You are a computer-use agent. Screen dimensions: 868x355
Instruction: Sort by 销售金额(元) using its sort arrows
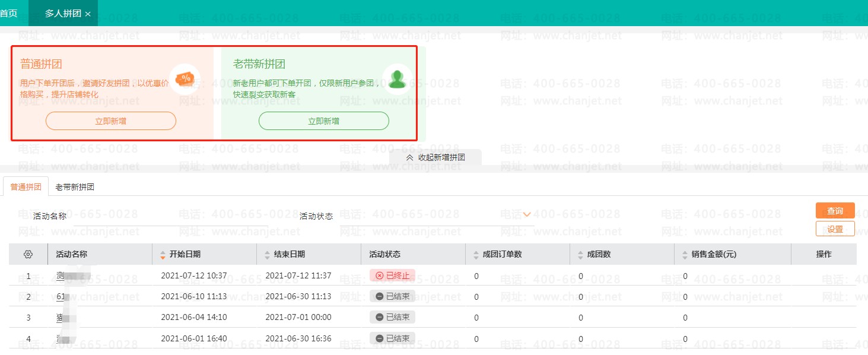coord(685,255)
